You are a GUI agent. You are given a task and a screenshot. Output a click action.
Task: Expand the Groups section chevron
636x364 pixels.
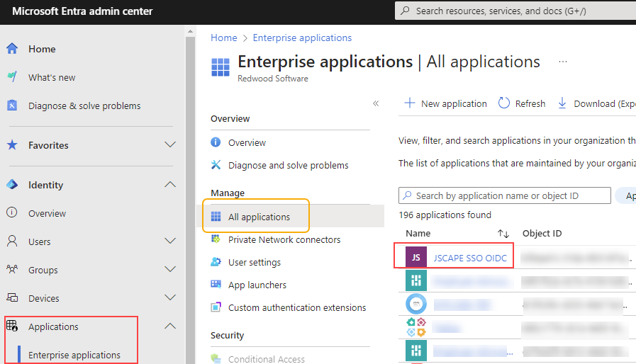170,269
